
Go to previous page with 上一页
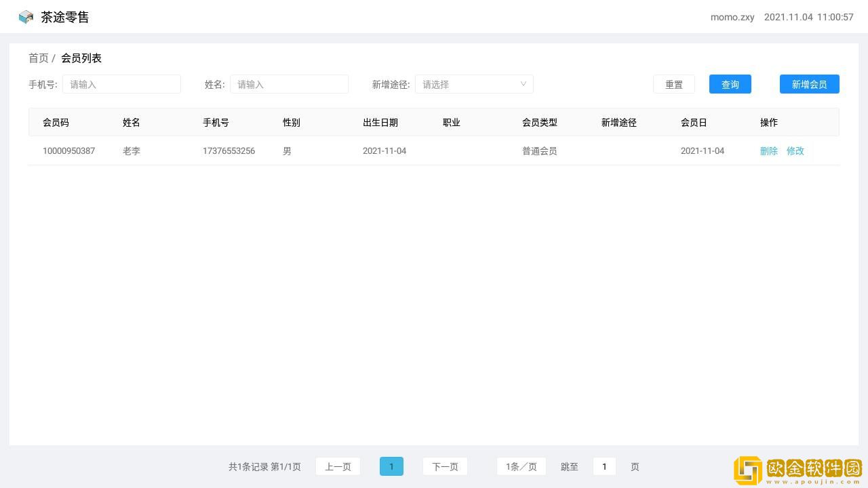click(x=338, y=466)
